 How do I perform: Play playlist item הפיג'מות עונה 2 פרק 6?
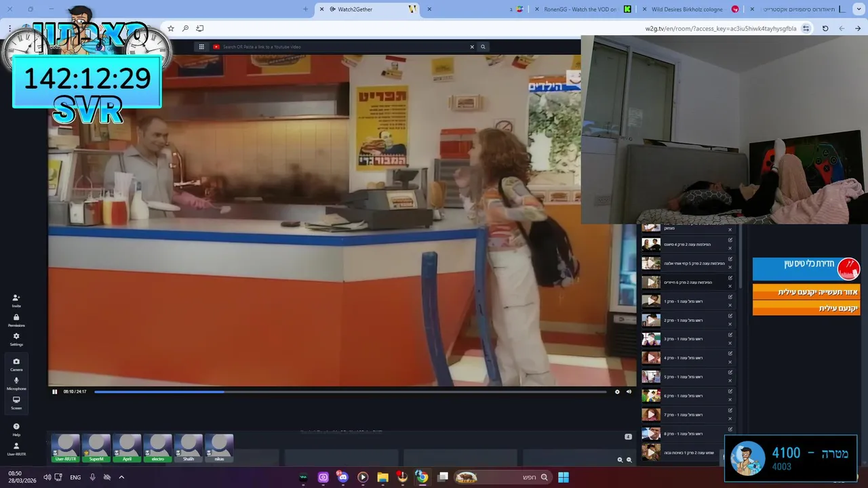pos(651,282)
